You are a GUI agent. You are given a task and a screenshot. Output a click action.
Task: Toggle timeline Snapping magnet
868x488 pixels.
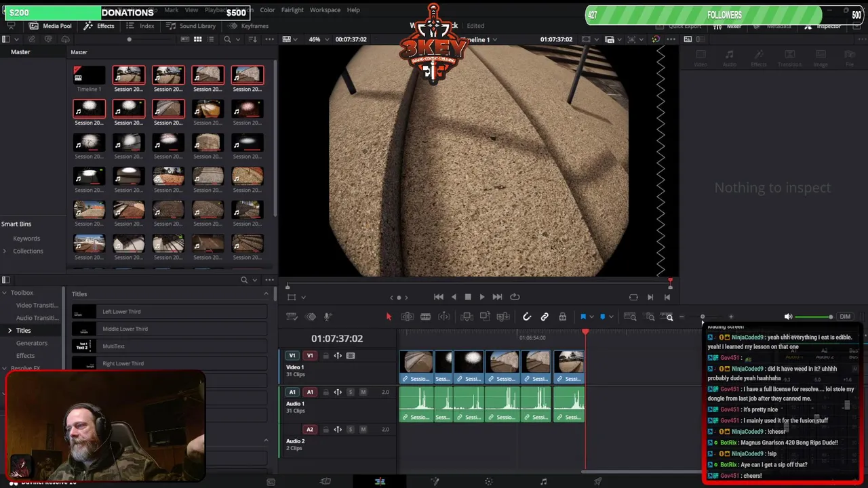tap(527, 317)
